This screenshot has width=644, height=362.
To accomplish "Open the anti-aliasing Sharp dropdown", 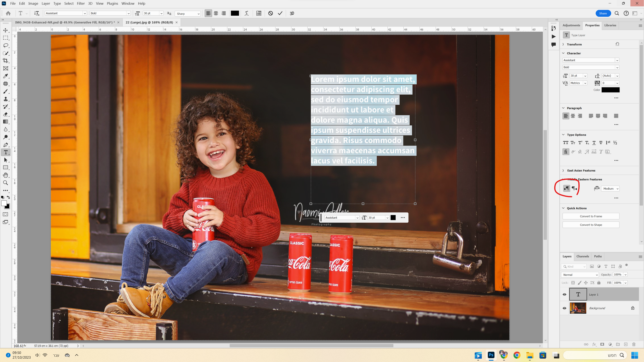I will click(188, 13).
